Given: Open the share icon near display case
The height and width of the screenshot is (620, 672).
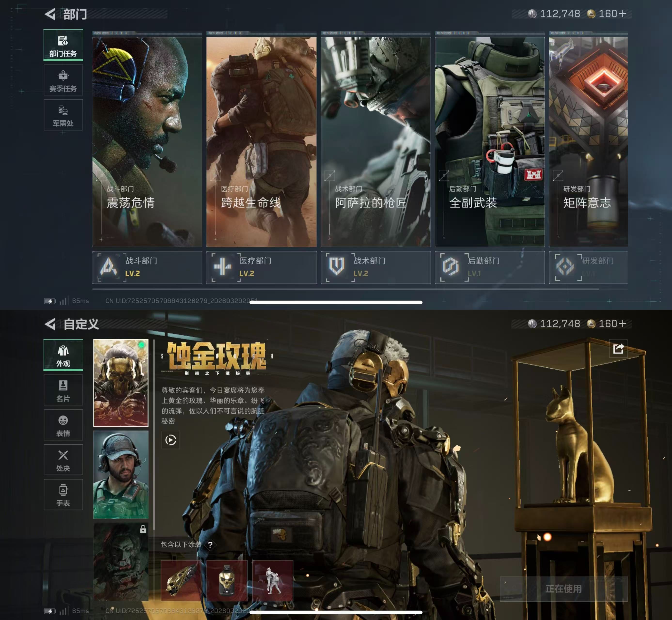Looking at the screenshot, I should tap(618, 349).
